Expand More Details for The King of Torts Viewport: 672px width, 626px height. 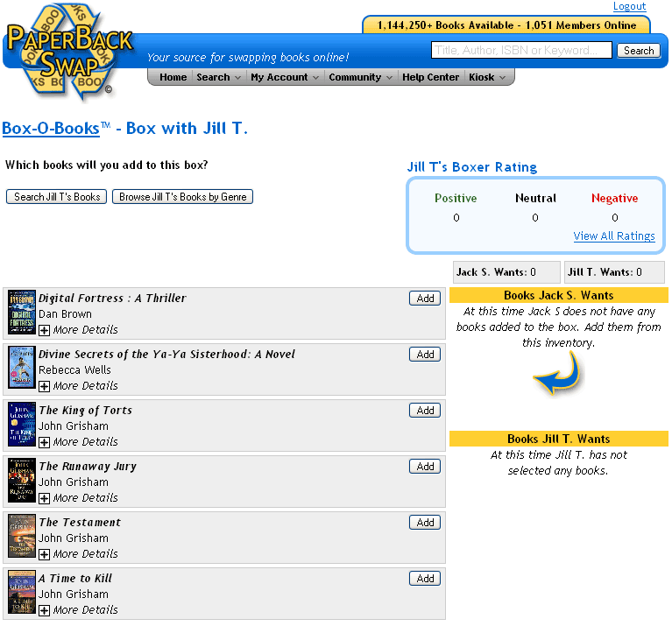point(79,442)
